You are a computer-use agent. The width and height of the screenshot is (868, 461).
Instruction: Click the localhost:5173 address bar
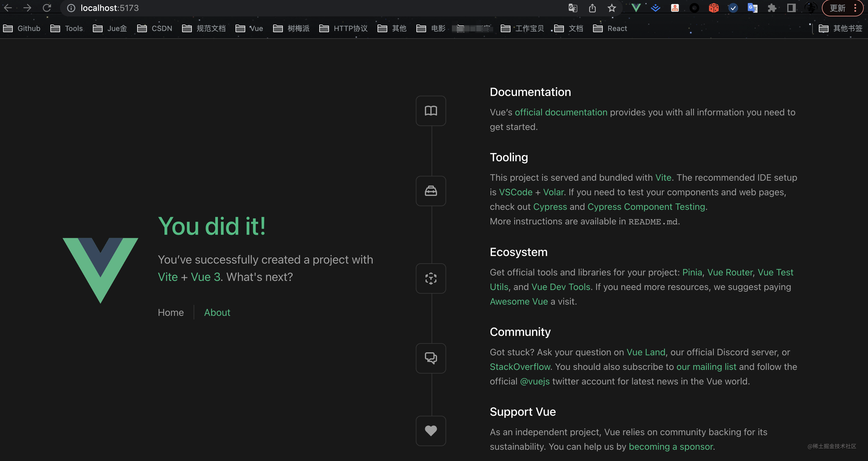tap(110, 8)
